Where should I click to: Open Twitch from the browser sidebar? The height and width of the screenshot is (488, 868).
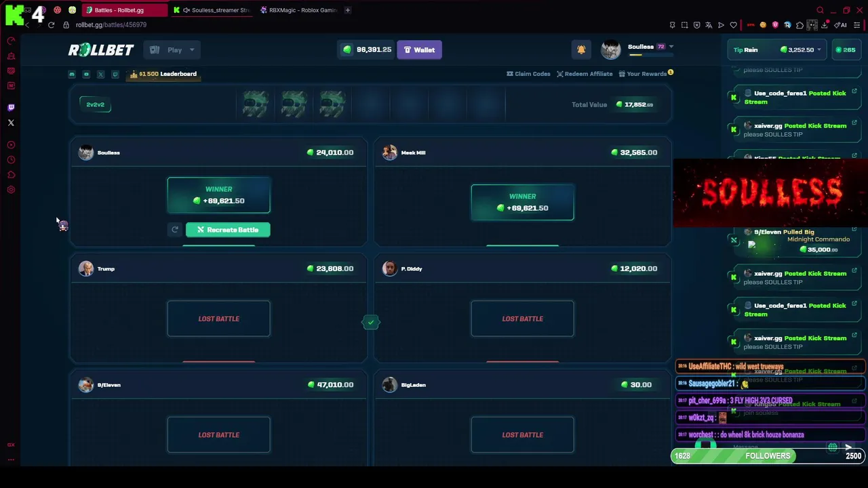(x=11, y=108)
